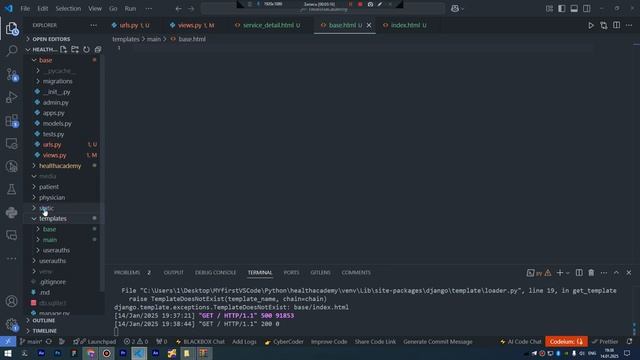The image size is (640, 360).
Task: Open the Manage gear settings menu
Action: [x=11, y=324]
